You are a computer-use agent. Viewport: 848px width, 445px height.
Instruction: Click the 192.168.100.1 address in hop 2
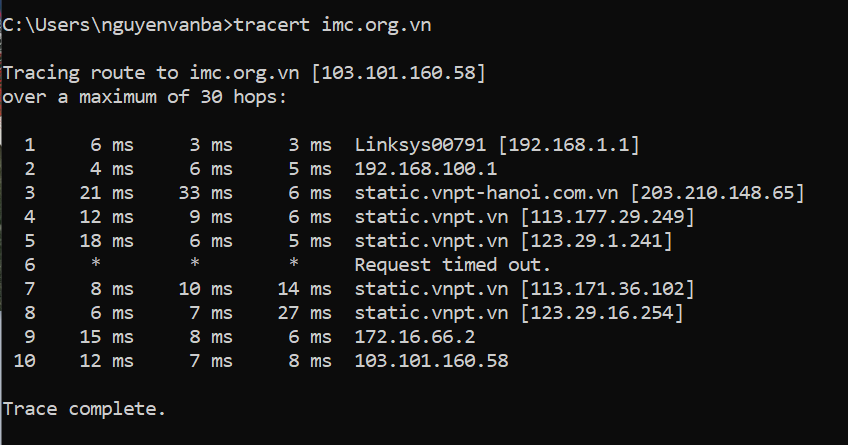(x=426, y=169)
